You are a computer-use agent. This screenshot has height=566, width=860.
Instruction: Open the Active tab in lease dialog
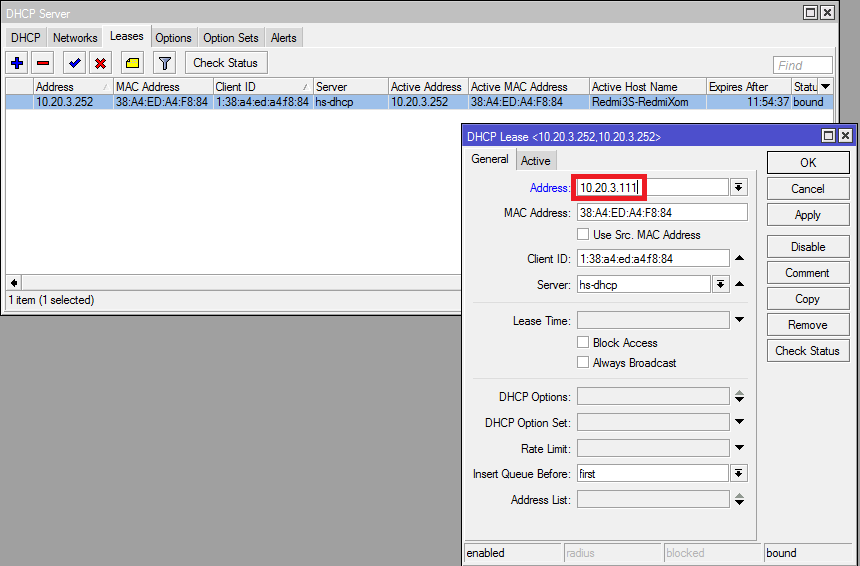[535, 160]
